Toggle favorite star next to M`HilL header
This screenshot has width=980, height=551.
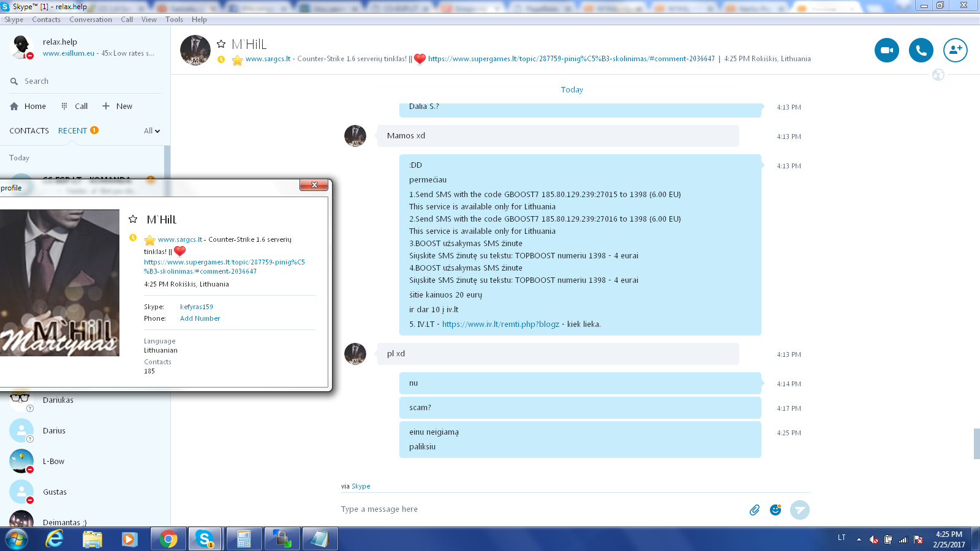pyautogui.click(x=221, y=44)
